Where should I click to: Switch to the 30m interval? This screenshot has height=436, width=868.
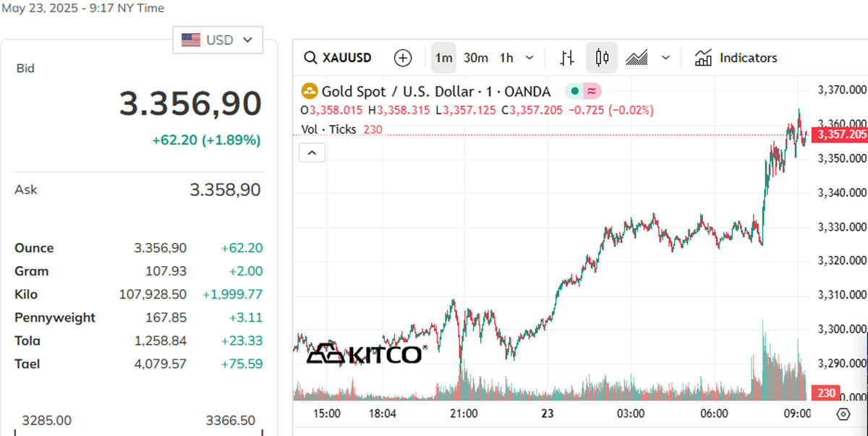[x=475, y=58]
